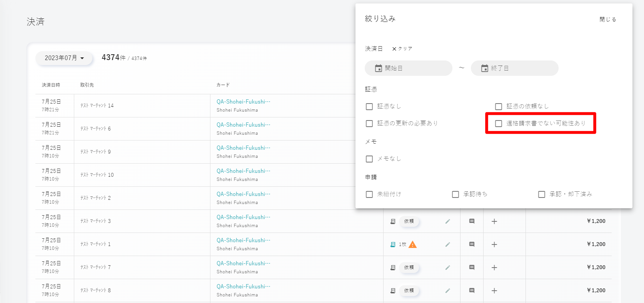Click the plus icon in テストマーチャント 7 row

(x=494, y=268)
